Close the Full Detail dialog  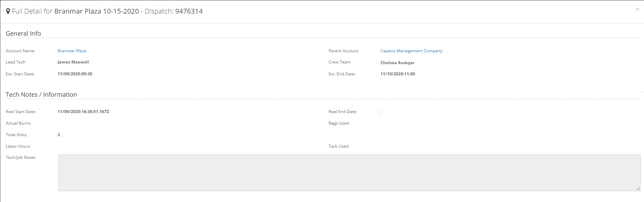[637, 10]
